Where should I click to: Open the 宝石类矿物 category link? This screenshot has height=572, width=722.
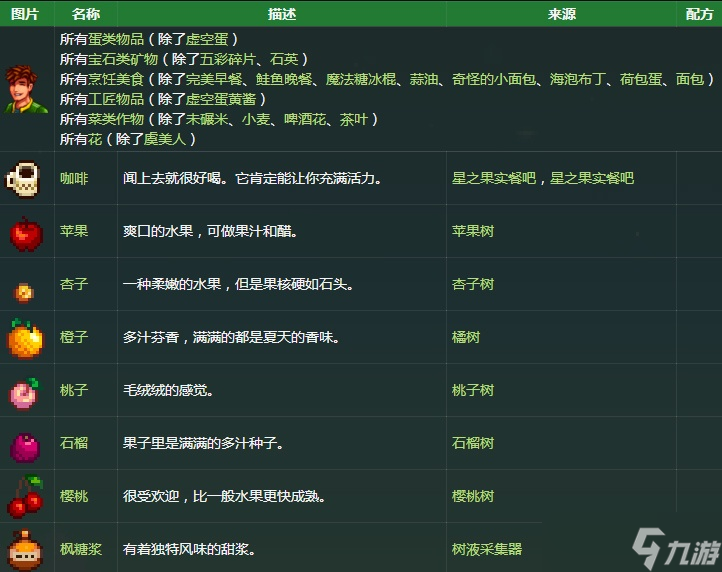(123, 59)
